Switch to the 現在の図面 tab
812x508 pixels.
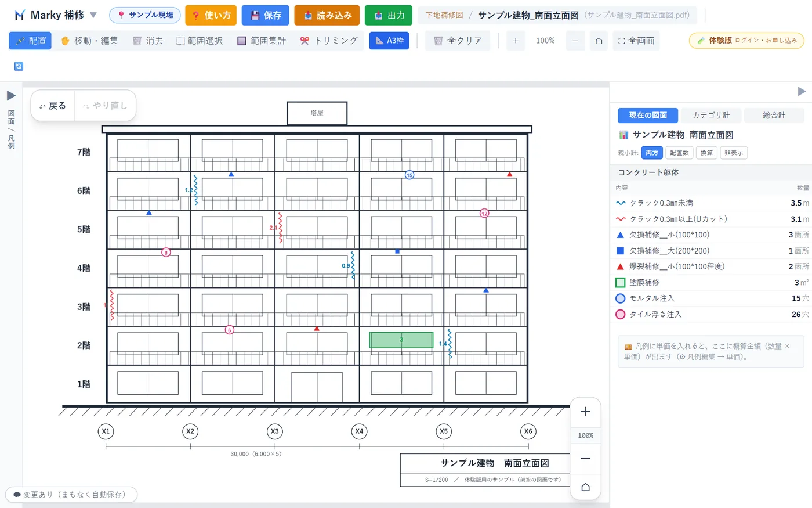[x=648, y=115]
